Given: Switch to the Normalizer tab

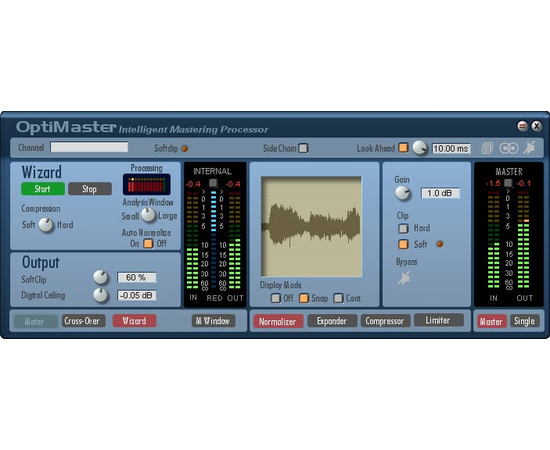Looking at the screenshot, I should tap(278, 321).
